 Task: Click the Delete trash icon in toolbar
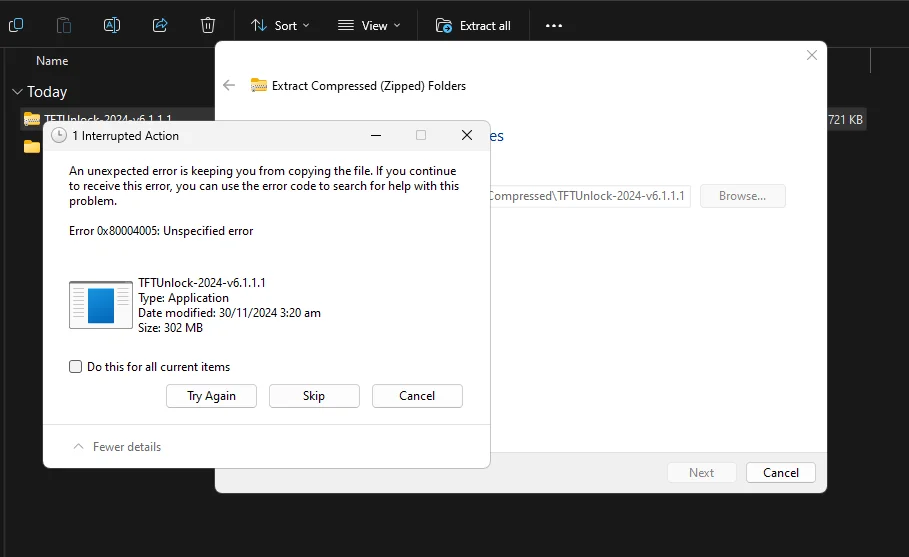[208, 26]
